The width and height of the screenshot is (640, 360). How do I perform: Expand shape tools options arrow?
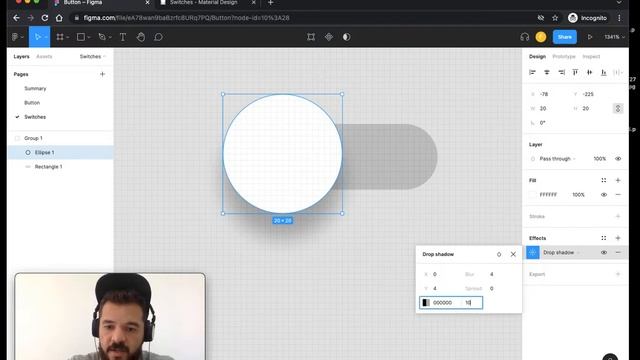[x=89, y=37]
